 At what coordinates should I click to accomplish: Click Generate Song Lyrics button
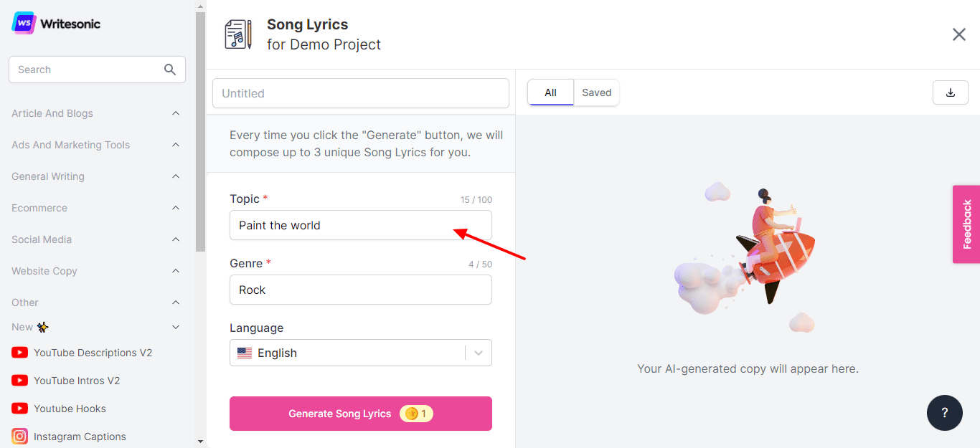pyautogui.click(x=360, y=414)
